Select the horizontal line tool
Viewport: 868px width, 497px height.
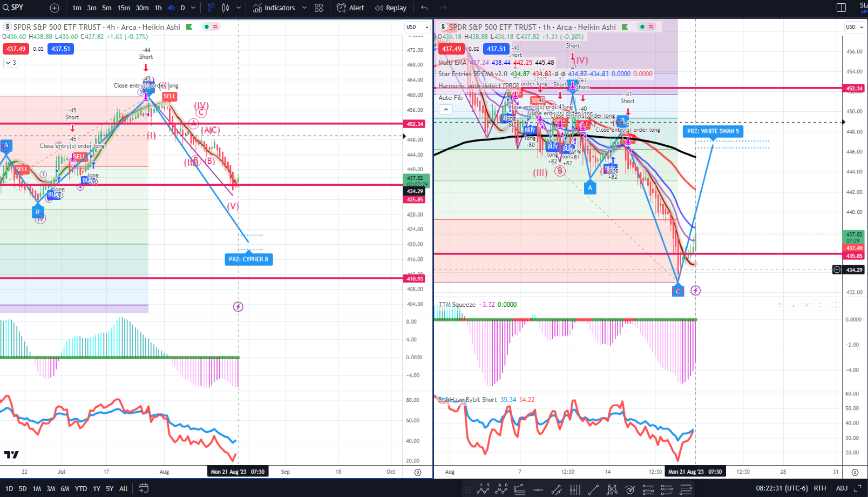click(x=538, y=490)
